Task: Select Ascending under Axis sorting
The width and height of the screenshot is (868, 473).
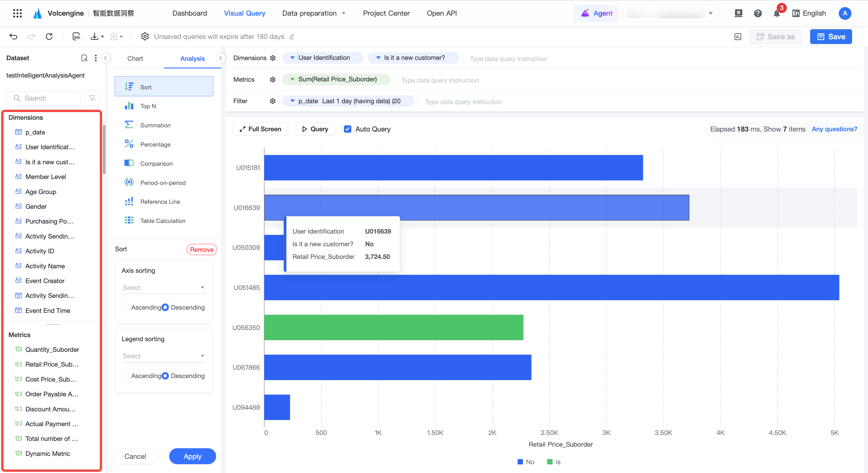Action: [125, 307]
